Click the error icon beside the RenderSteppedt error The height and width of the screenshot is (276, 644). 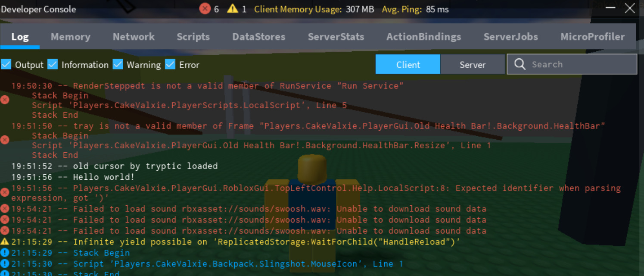(5, 99)
